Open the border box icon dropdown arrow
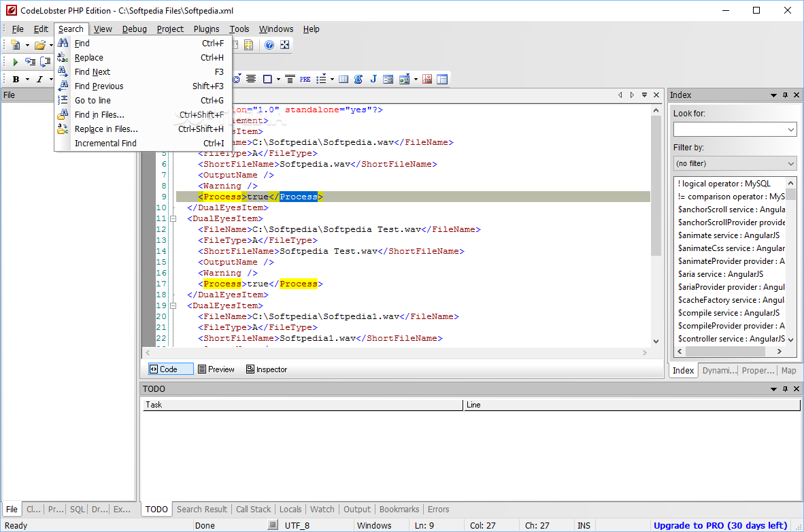This screenshot has width=804, height=532. click(x=278, y=79)
